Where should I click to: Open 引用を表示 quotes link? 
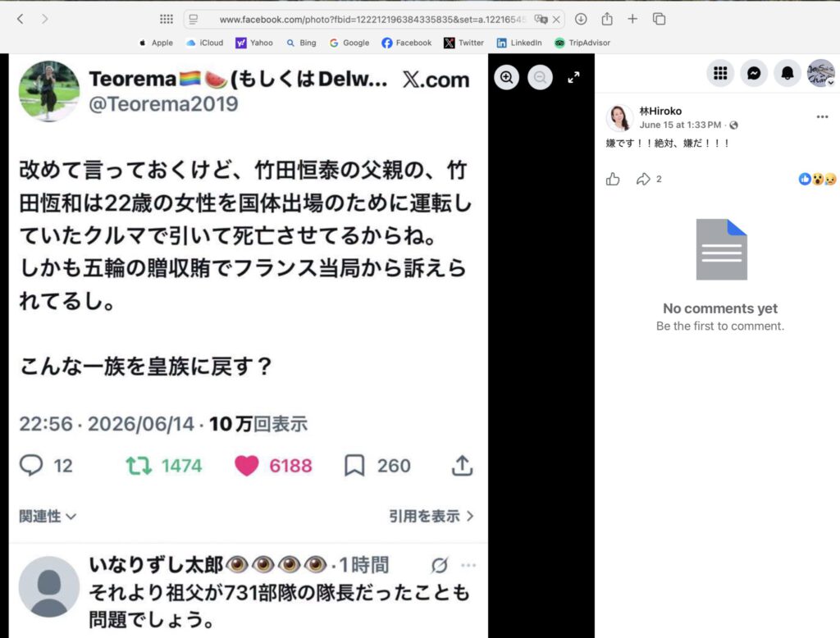(x=431, y=517)
